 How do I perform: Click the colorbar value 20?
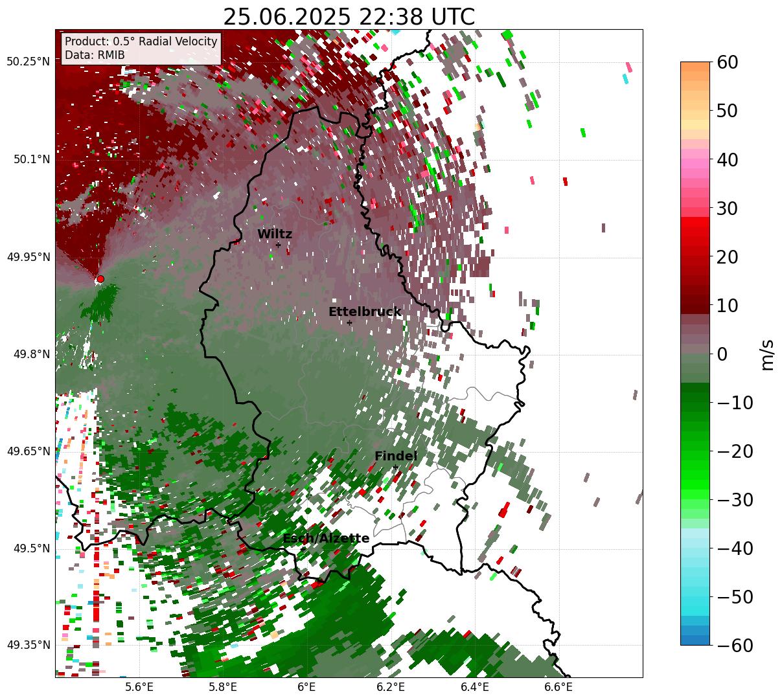[728, 256]
